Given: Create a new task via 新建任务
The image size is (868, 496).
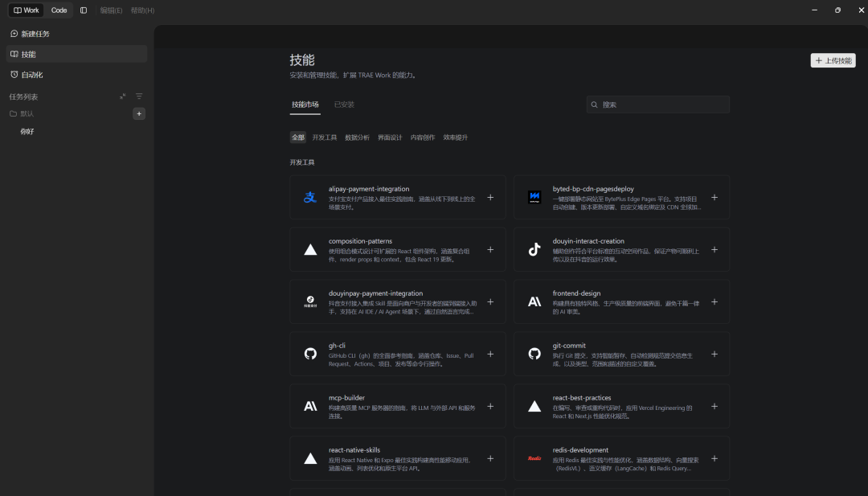Looking at the screenshot, I should tap(76, 34).
